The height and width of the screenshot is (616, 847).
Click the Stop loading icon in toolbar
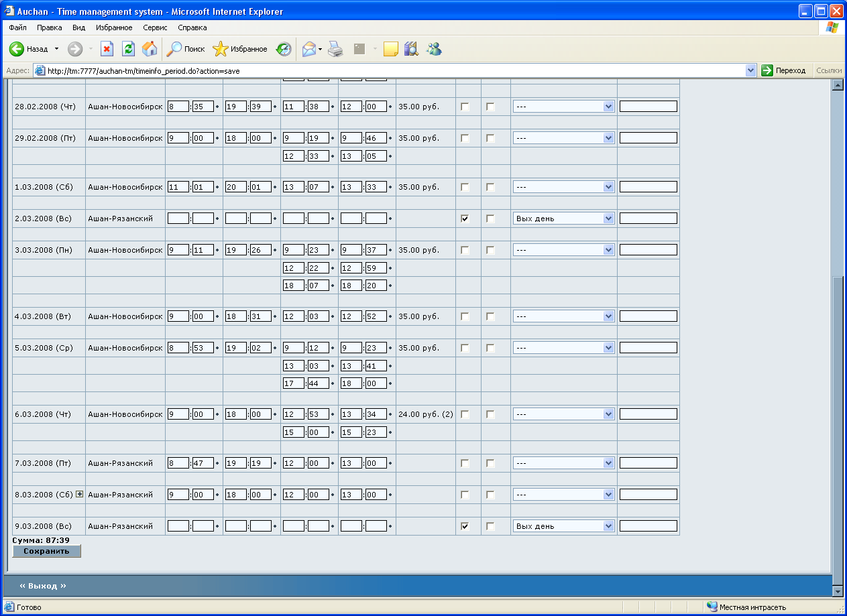[107, 49]
